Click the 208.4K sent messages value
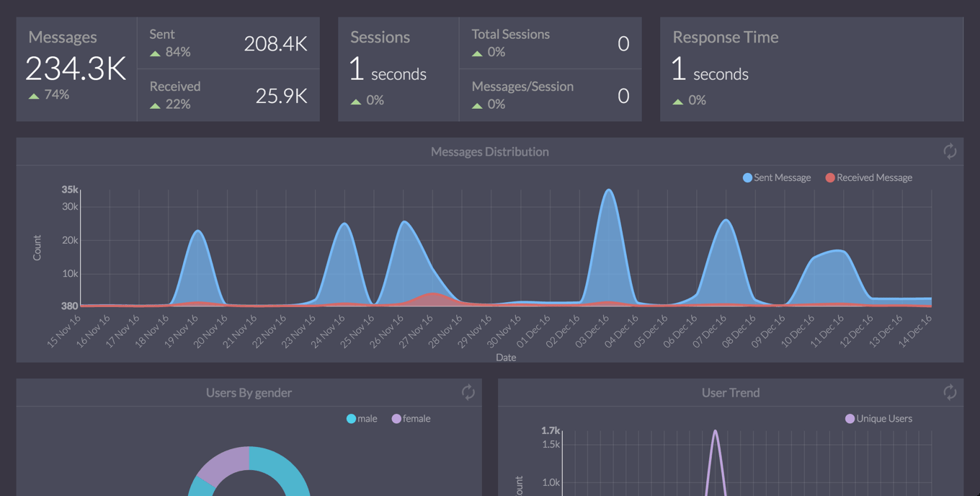The width and height of the screenshot is (980, 496). (275, 44)
